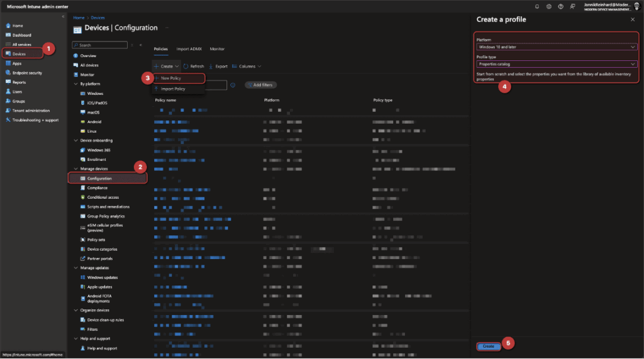
Task: Click the Create button
Action: point(489,346)
